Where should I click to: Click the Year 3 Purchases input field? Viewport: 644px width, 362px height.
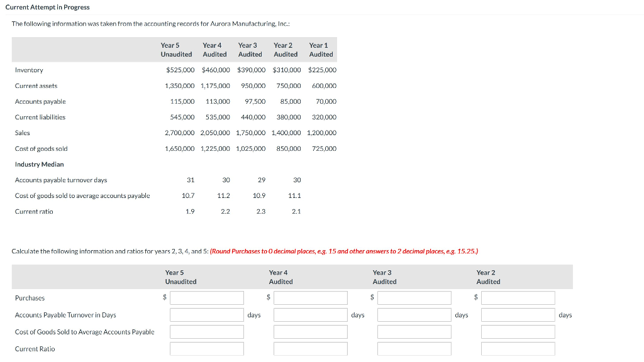click(x=414, y=297)
